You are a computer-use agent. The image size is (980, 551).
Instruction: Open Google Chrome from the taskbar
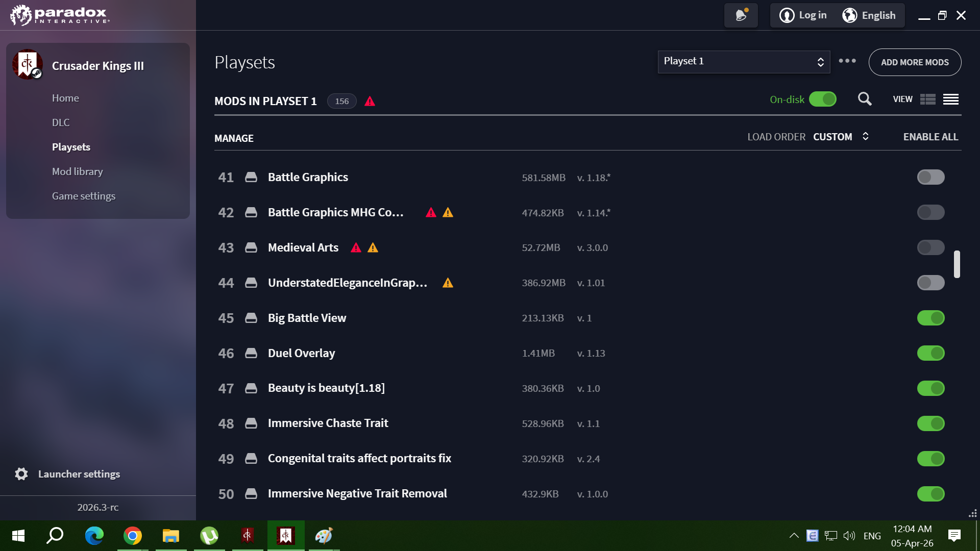[x=133, y=536]
